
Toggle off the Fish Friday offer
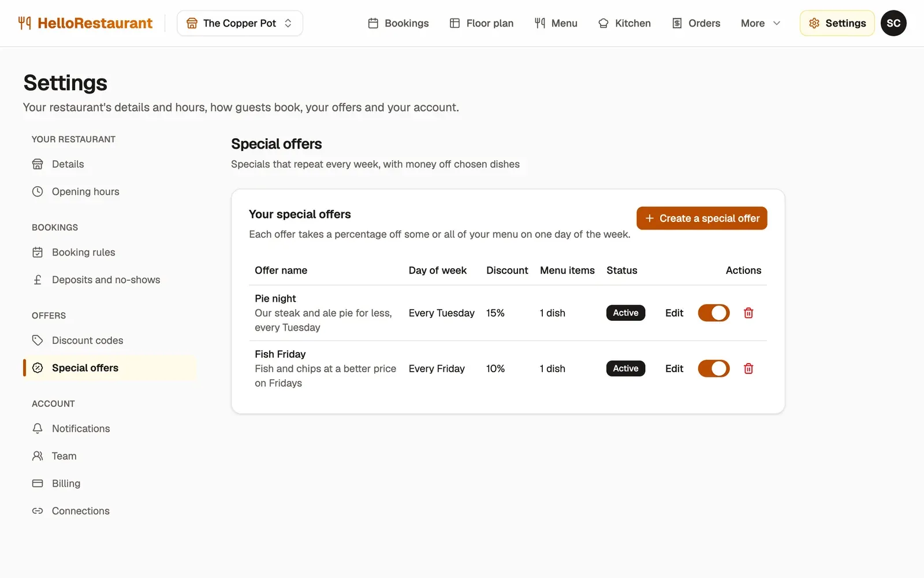714,368
